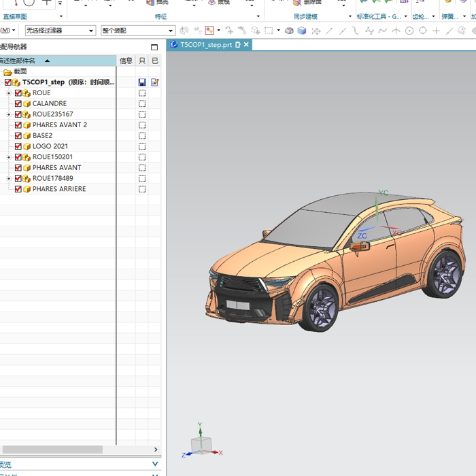476x476 pixels.
Task: Toggle the LOGO 2021 visibility checkbox
Action: pyautogui.click(x=18, y=146)
